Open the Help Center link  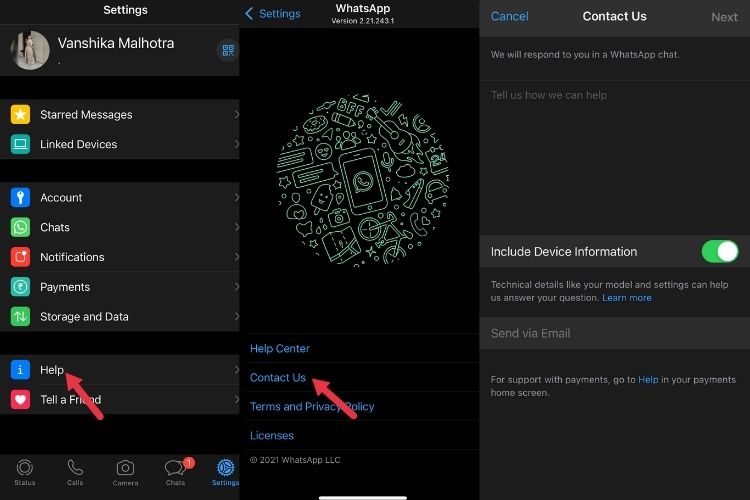[280, 348]
